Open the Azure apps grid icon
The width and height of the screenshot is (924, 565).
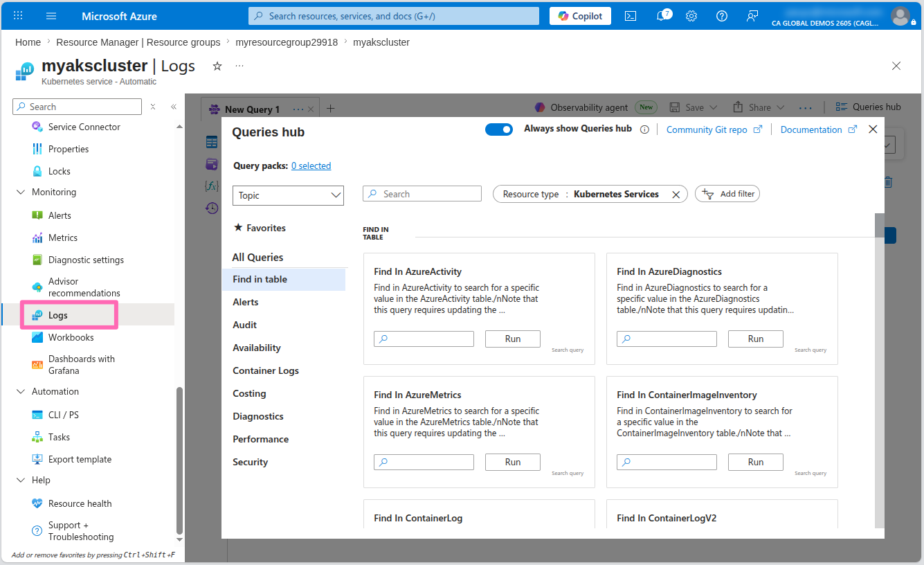18,15
